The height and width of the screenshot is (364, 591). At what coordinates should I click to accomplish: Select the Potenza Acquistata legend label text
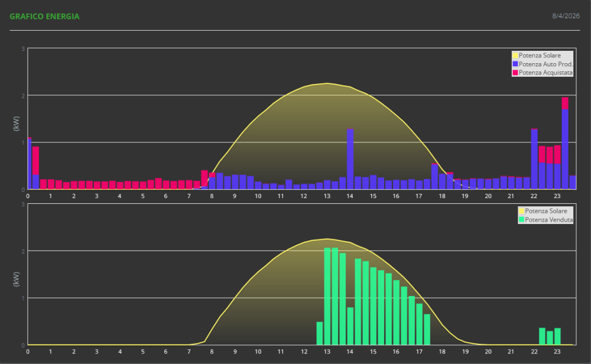point(545,72)
